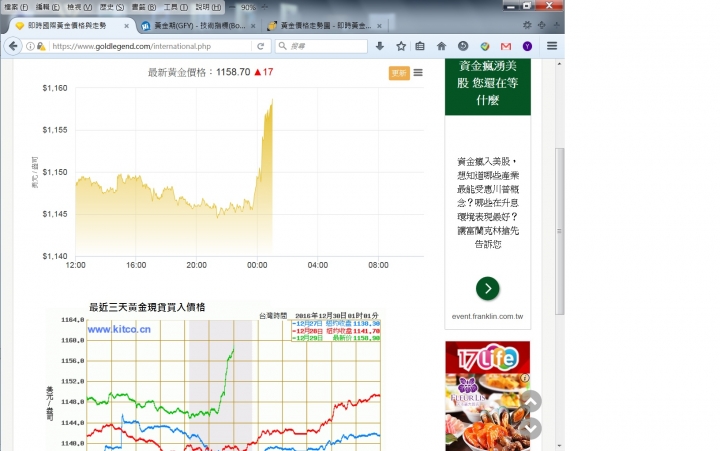The height and width of the screenshot is (451, 720).
Task: Click the gear icon at the tab bar's right end
Action: pyautogui.click(x=527, y=25)
